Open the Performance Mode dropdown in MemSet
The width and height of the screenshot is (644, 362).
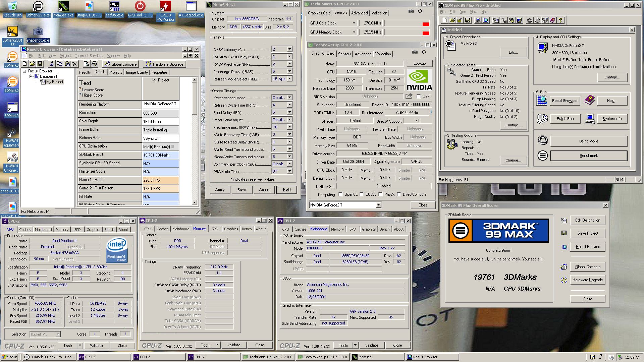coord(289,98)
